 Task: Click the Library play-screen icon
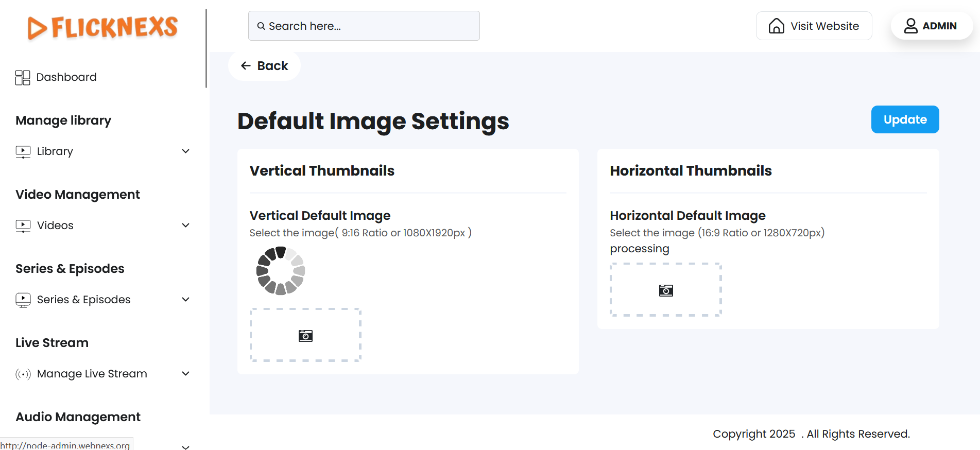coord(23,151)
